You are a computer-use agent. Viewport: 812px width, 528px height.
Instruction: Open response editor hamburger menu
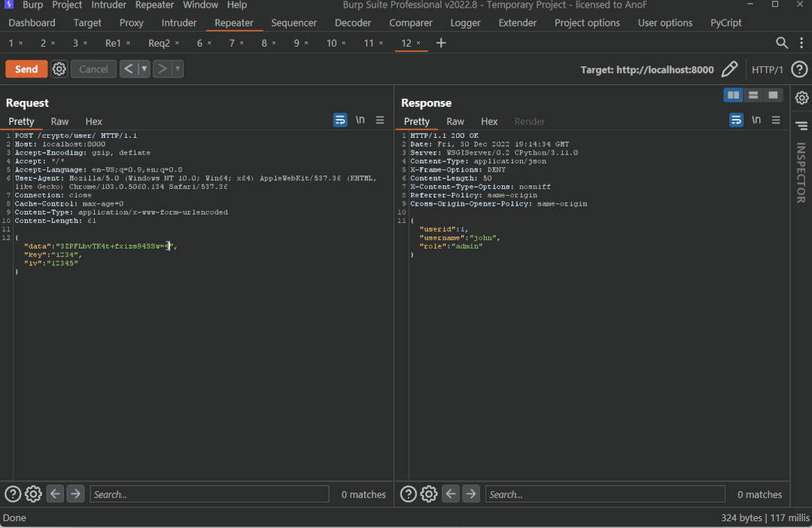coord(776,121)
